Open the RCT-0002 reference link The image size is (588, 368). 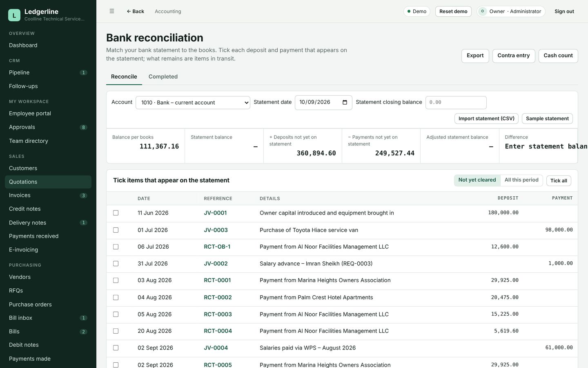(218, 298)
